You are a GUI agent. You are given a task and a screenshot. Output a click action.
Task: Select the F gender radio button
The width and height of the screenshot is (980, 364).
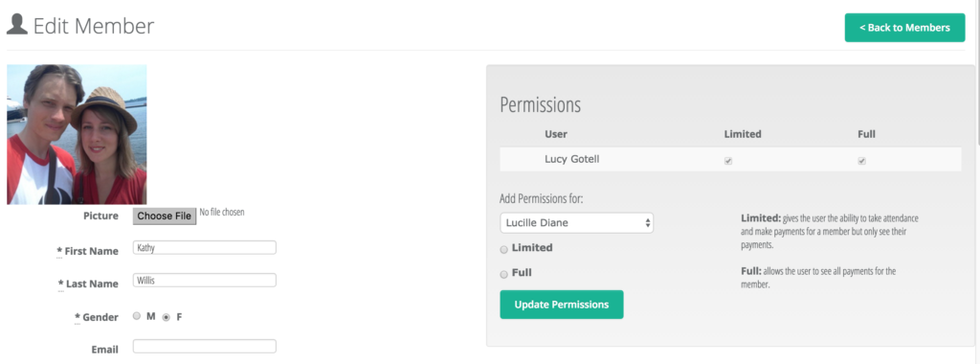pos(166,317)
